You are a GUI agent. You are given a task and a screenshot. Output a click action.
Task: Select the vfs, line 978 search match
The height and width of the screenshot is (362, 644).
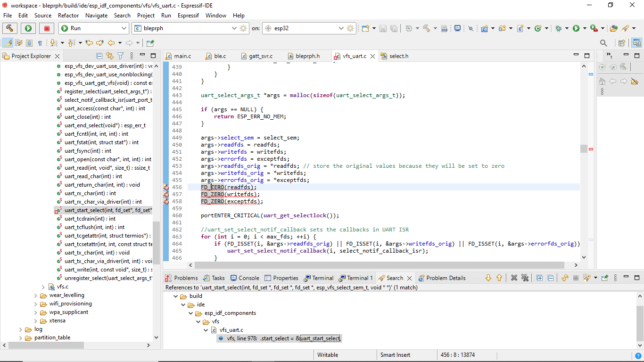pyautogui.click(x=279, y=338)
